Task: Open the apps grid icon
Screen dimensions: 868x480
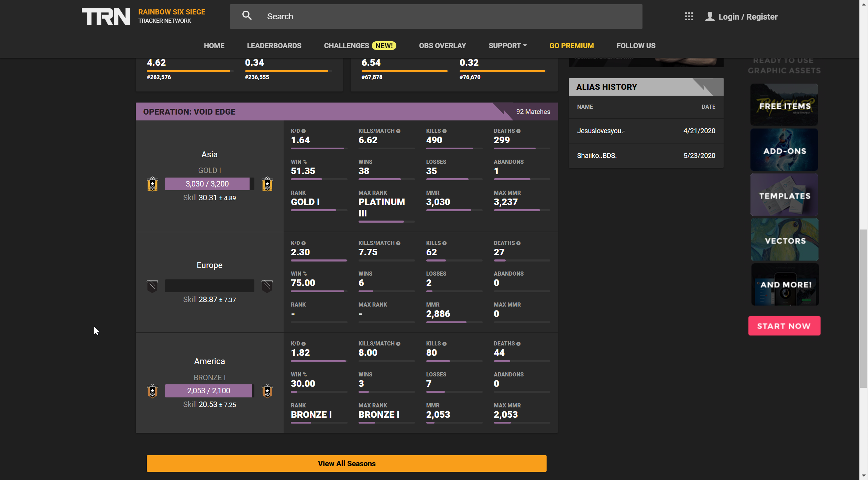Action: click(689, 16)
